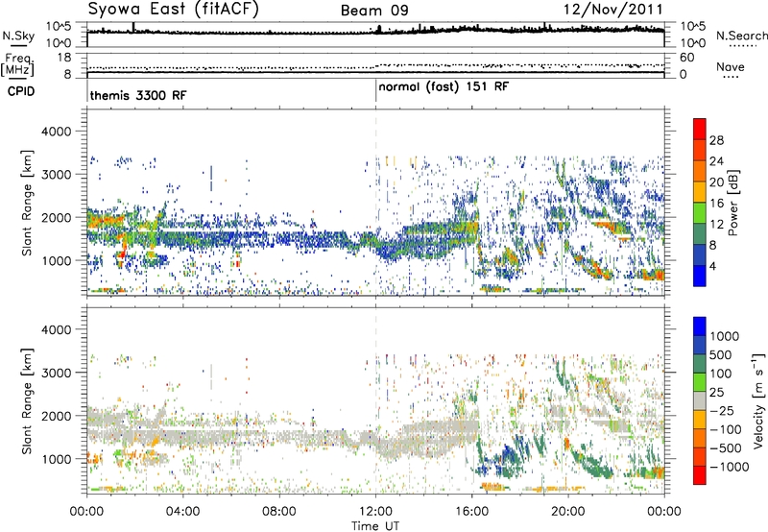The width and height of the screenshot is (768, 532).
Task: Select the 'Velocity [m s-1]' colorbar title
Action: (x=758, y=400)
